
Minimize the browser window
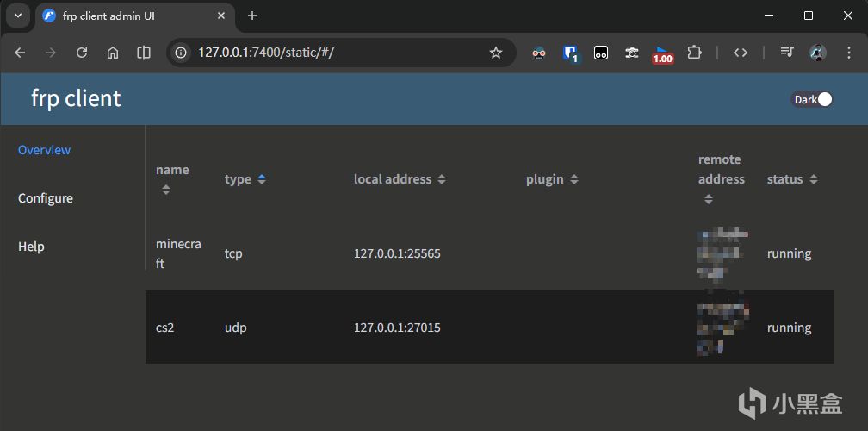[769, 16]
